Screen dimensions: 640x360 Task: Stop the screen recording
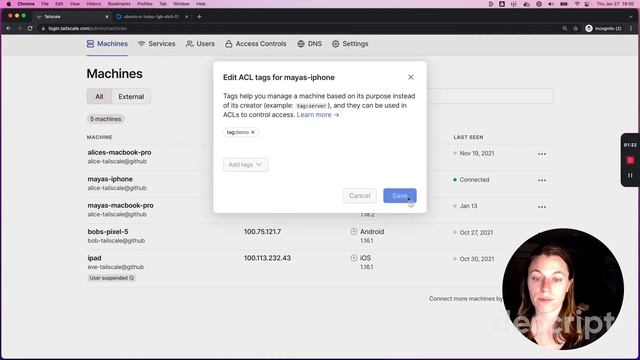click(x=630, y=160)
